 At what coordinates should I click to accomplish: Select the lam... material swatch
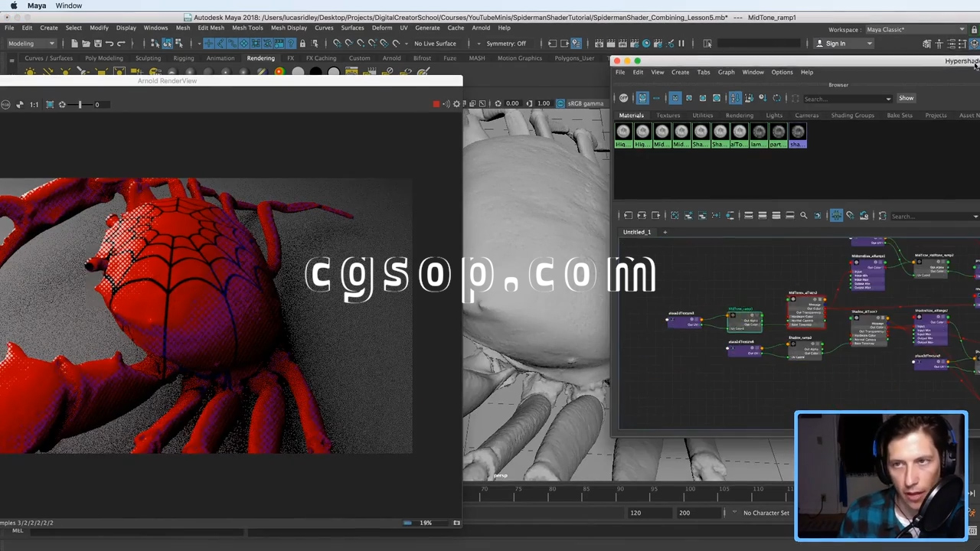[x=759, y=135]
